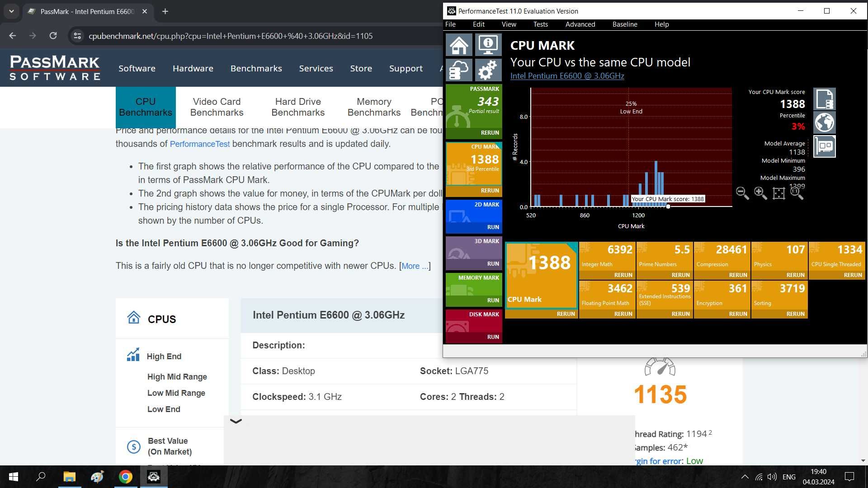
Task: Open the Baseline menu
Action: 625,24
